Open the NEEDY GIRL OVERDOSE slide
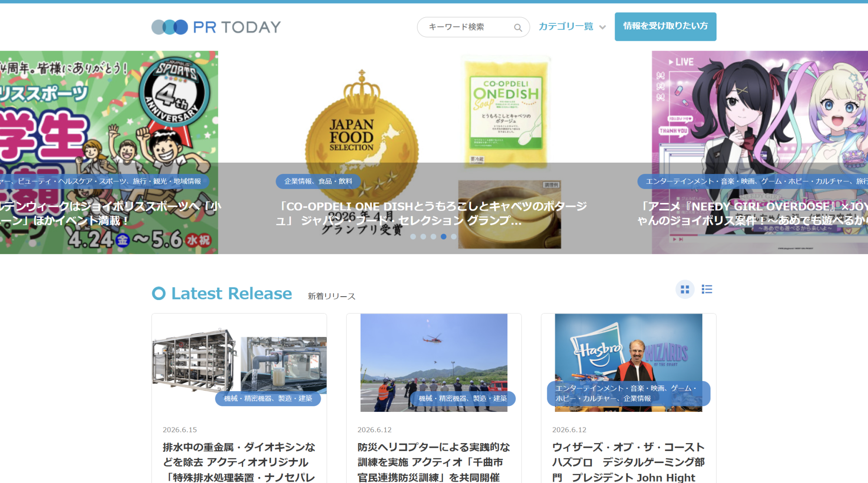The image size is (868, 483). coord(759,152)
